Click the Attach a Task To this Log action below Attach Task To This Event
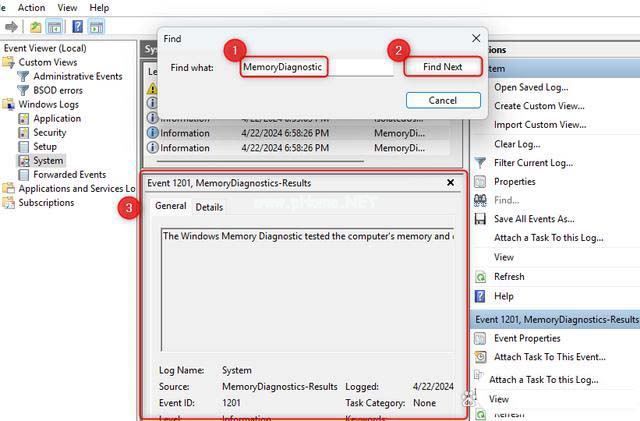 point(543,380)
